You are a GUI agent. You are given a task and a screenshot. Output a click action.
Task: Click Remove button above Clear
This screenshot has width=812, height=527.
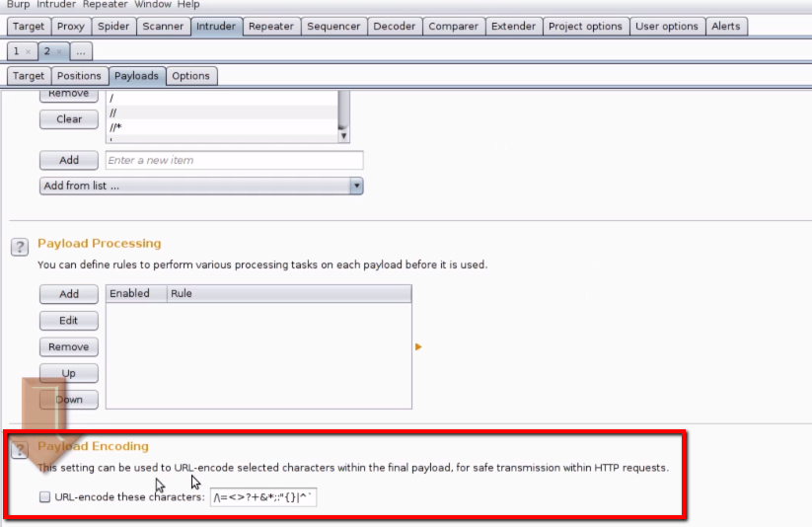click(69, 96)
